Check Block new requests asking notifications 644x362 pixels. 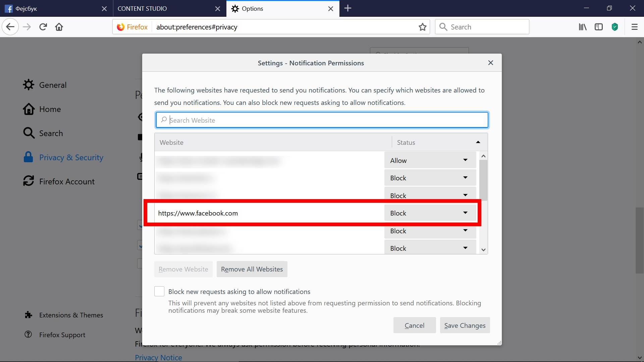click(x=159, y=291)
